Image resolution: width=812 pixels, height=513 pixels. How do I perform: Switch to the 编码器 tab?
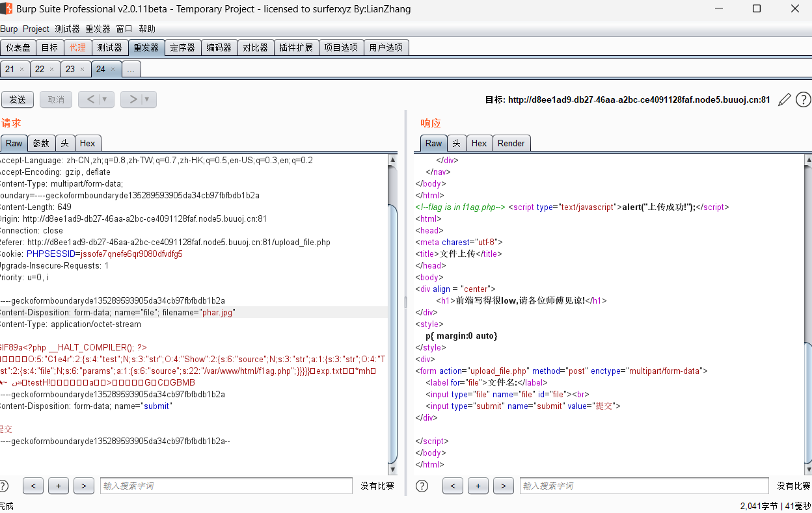[x=219, y=47]
